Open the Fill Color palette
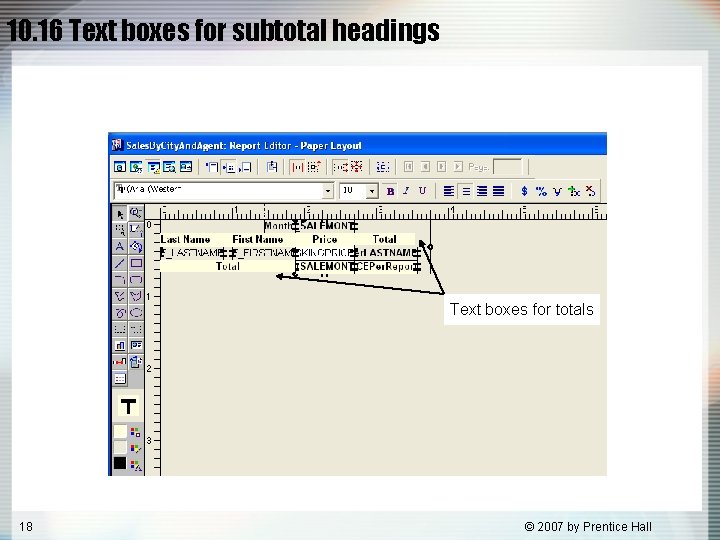The height and width of the screenshot is (540, 720). tap(135, 432)
